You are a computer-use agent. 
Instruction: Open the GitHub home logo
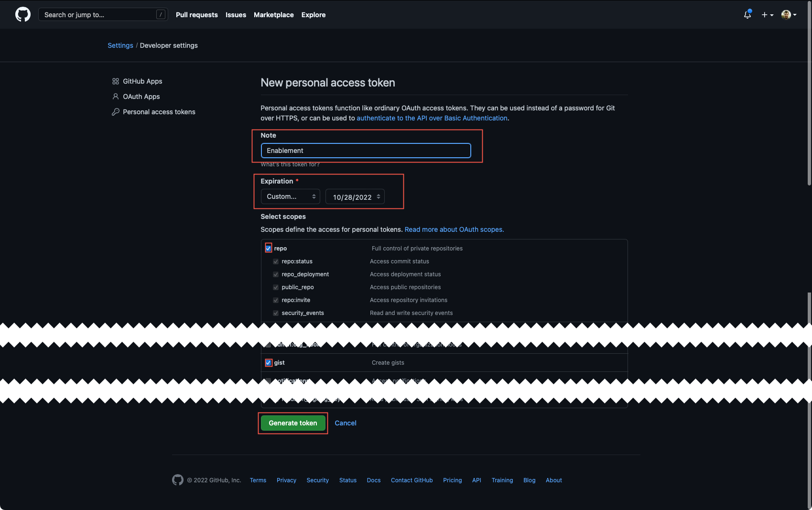23,14
